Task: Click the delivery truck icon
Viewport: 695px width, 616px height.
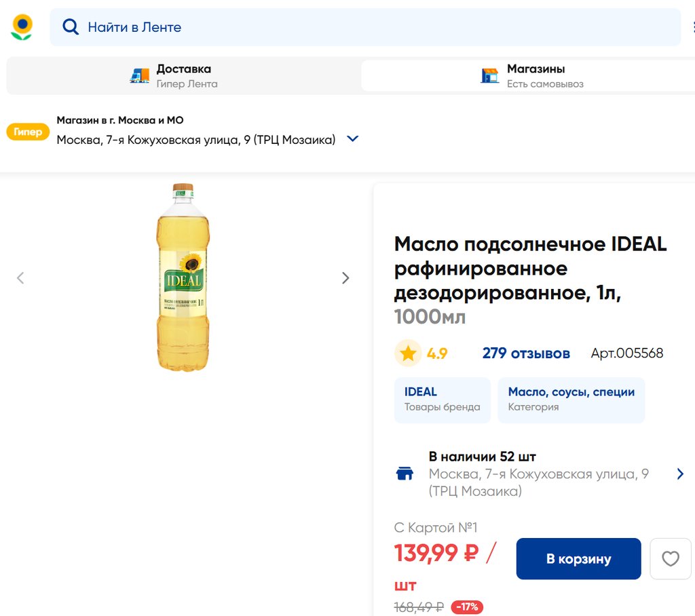Action: click(140, 76)
